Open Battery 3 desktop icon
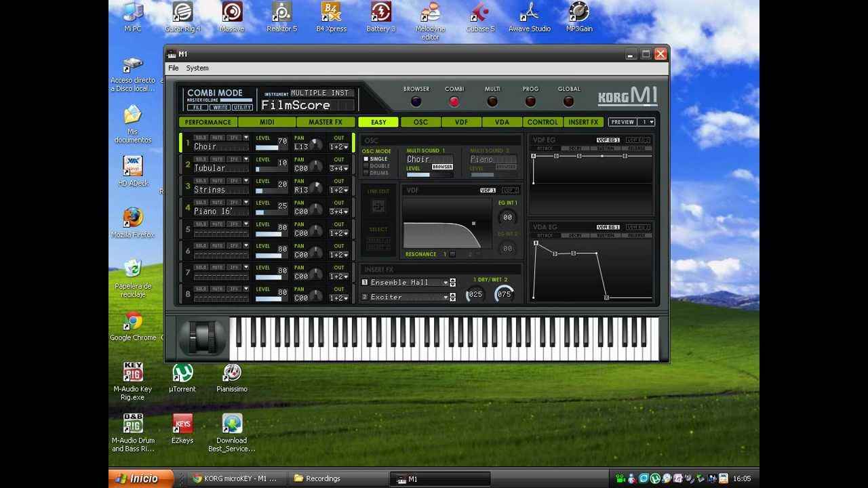The width and height of the screenshot is (868, 488). coord(381,18)
